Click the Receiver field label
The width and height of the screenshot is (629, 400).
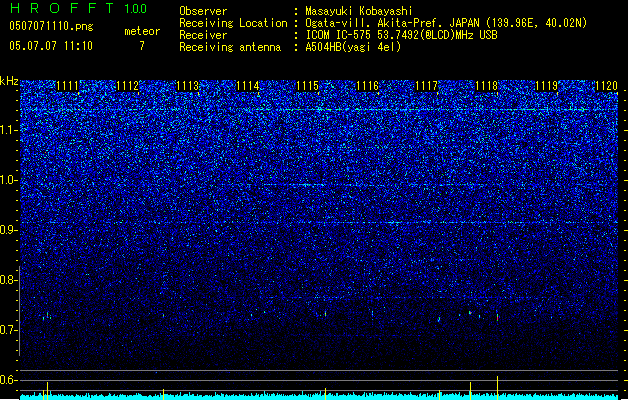coord(203,35)
